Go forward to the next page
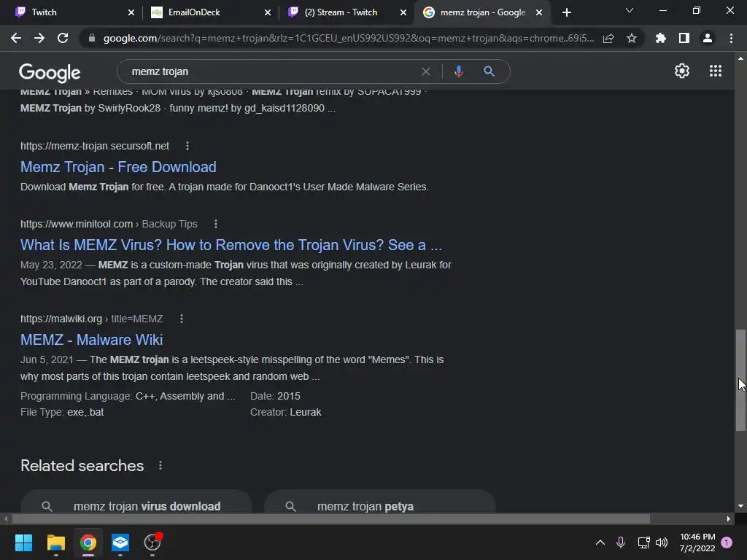Screen dimensions: 747x560 [39, 38]
